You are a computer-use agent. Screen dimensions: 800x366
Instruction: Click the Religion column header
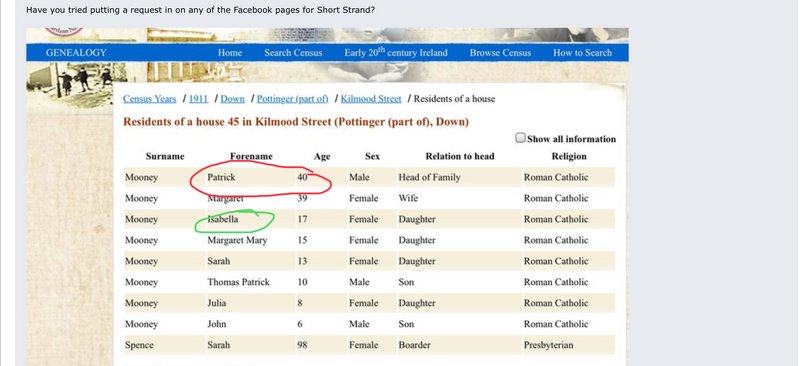pos(569,156)
